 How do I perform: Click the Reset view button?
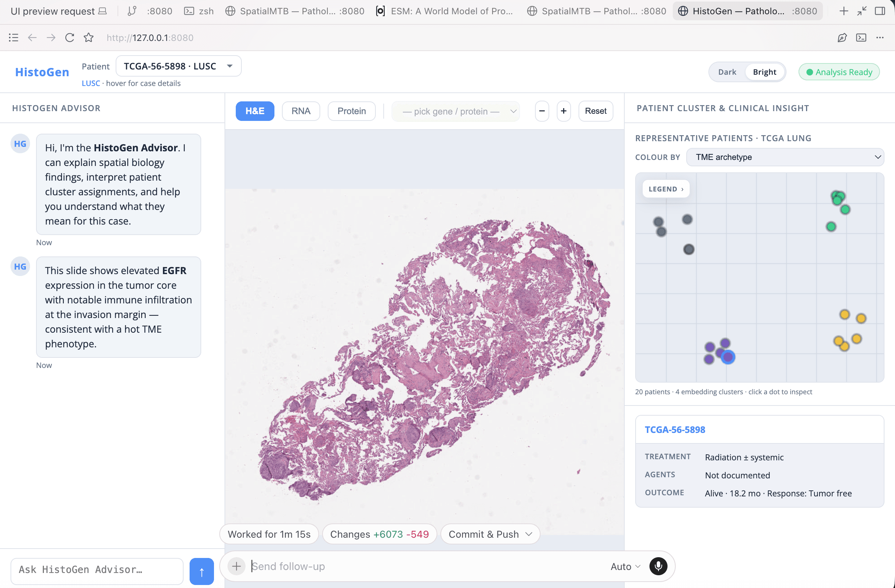coord(596,111)
